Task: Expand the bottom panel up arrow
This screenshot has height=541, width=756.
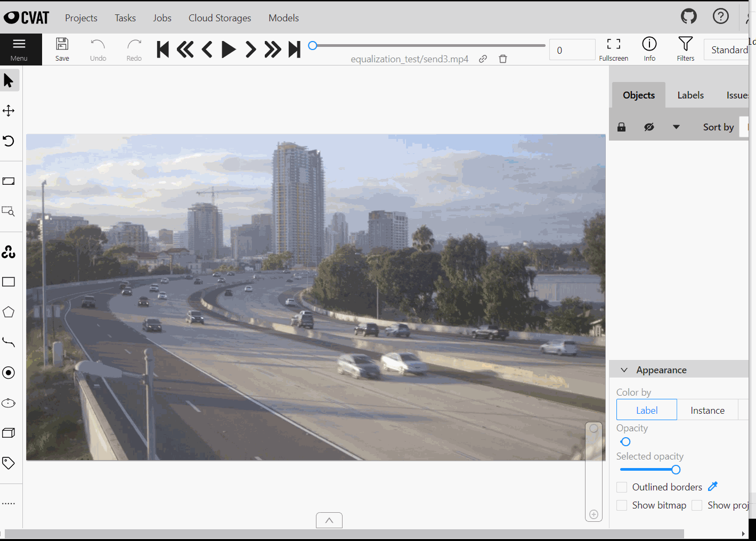Action: click(329, 520)
